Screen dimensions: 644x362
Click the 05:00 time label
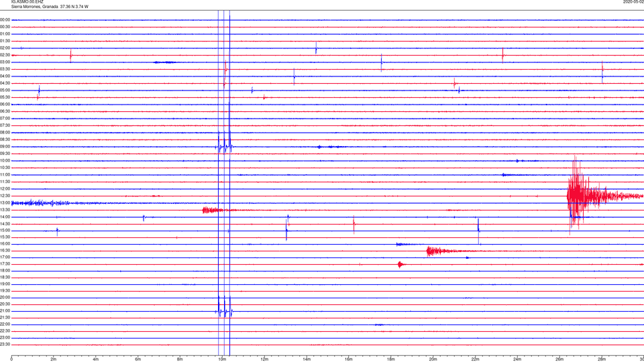click(5, 90)
